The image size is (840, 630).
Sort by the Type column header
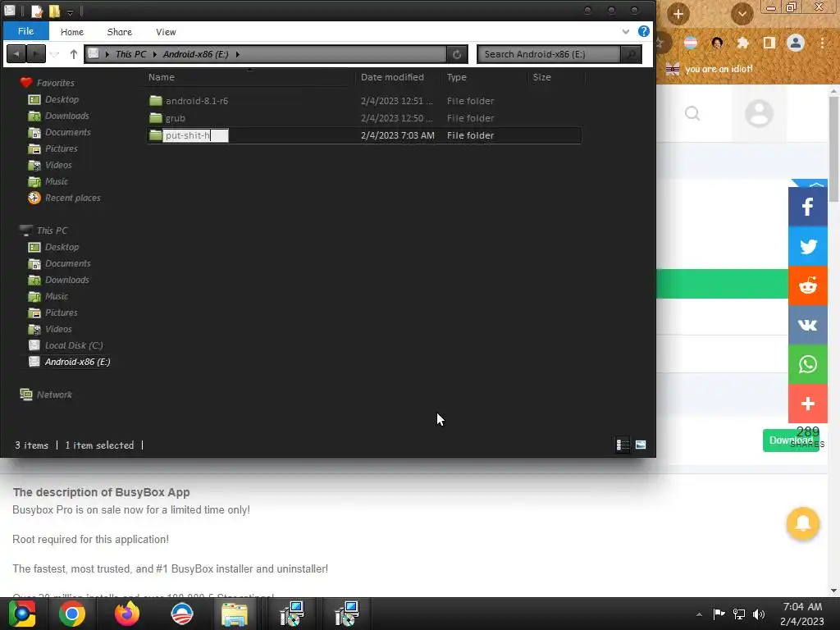pos(456,77)
